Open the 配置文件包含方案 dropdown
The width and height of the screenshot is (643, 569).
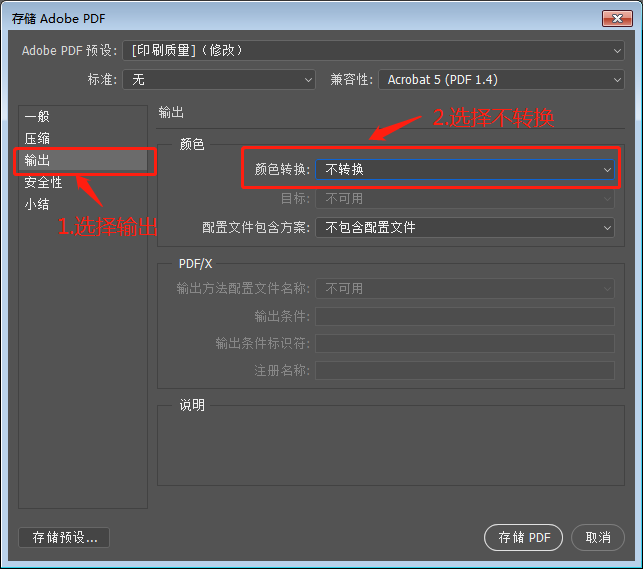(465, 228)
